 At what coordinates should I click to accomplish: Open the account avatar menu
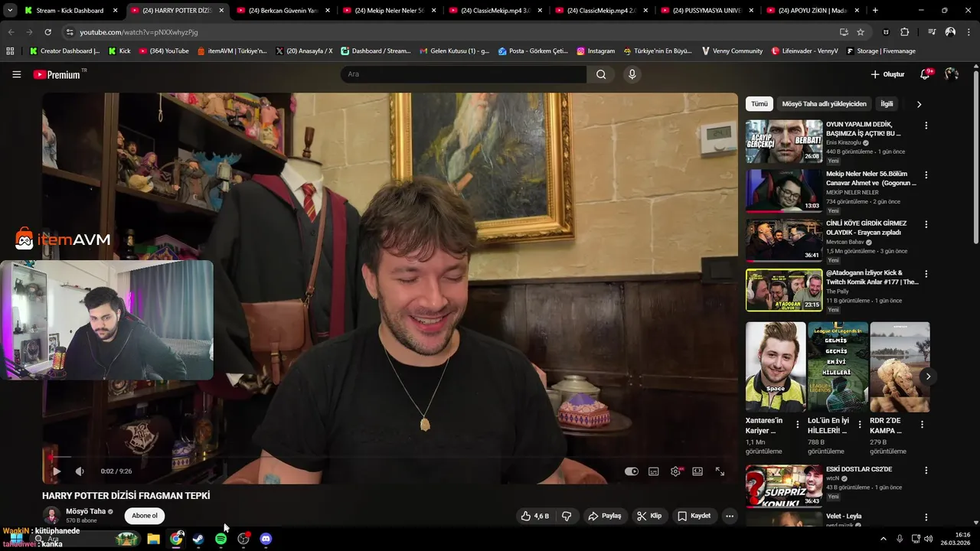click(x=952, y=74)
